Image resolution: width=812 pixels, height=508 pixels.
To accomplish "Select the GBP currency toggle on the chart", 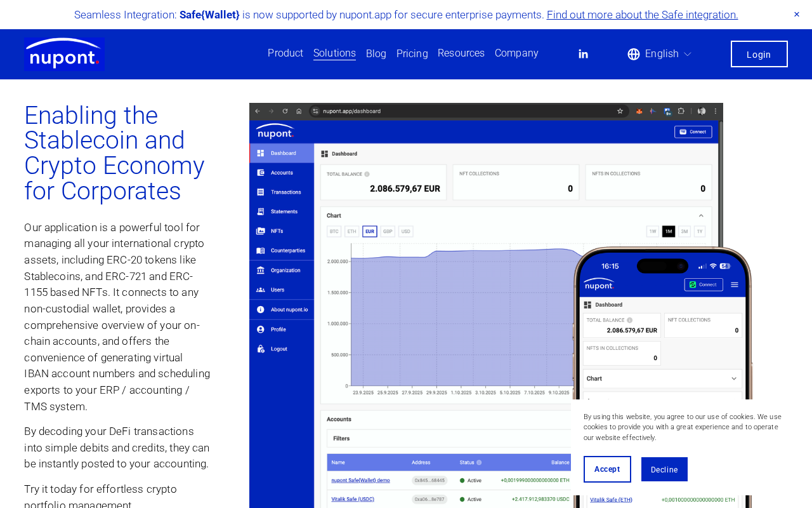I will pyautogui.click(x=388, y=231).
